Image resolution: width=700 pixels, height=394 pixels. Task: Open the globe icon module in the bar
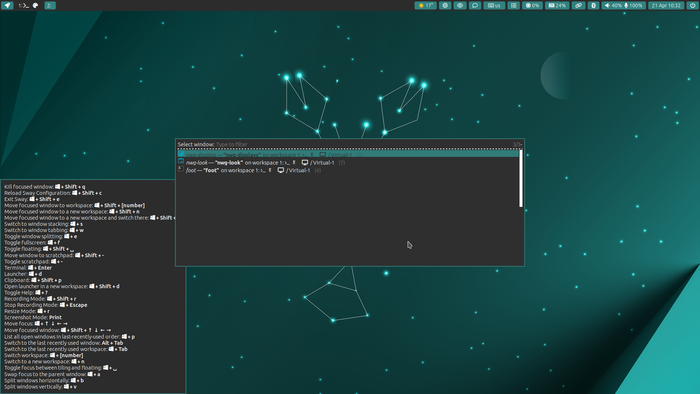click(445, 5)
